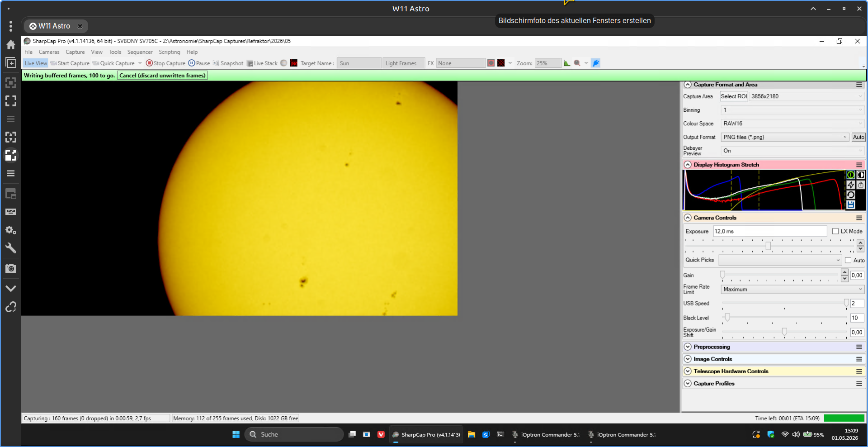Toggle the Auto checkbox beside Quick Picks
Viewport: 868px width, 447px height.
848,260
